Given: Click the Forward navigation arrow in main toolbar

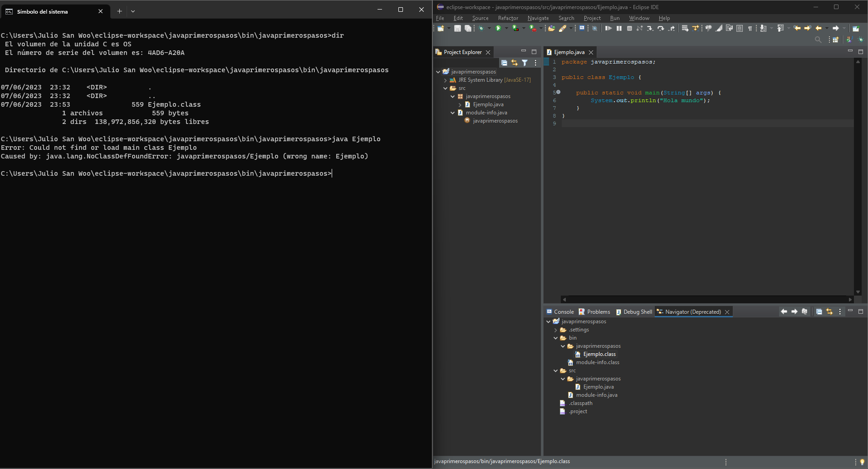Looking at the screenshot, I should click(835, 28).
